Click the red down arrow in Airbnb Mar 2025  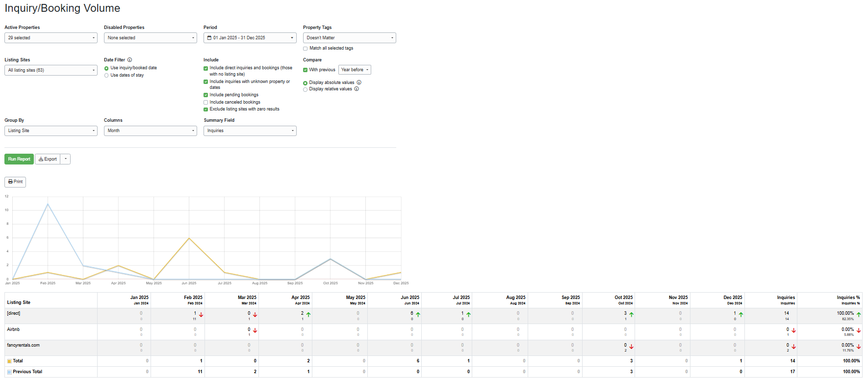[255, 330]
